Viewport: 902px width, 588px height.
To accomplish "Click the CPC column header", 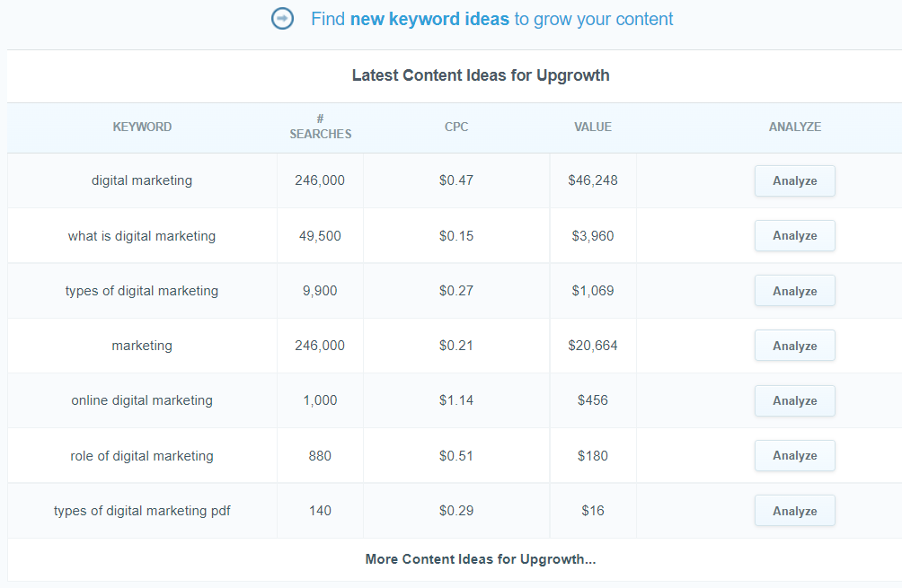I will click(456, 127).
